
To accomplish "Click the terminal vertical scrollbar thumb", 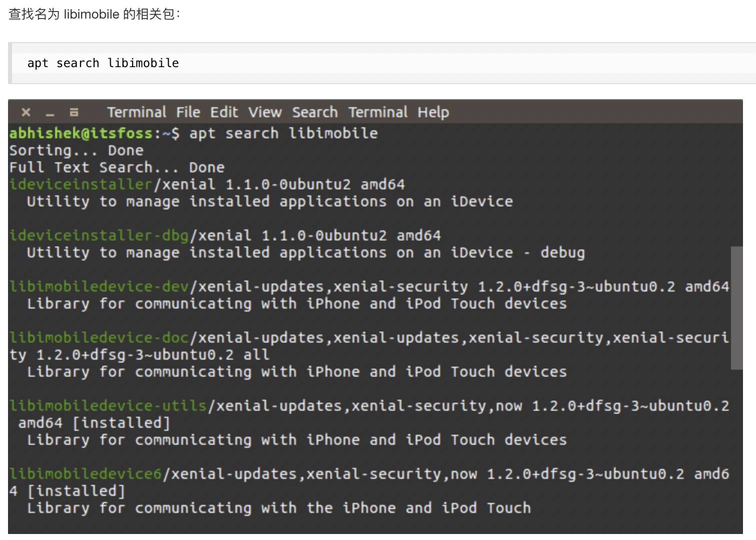I will pyautogui.click(x=736, y=308).
